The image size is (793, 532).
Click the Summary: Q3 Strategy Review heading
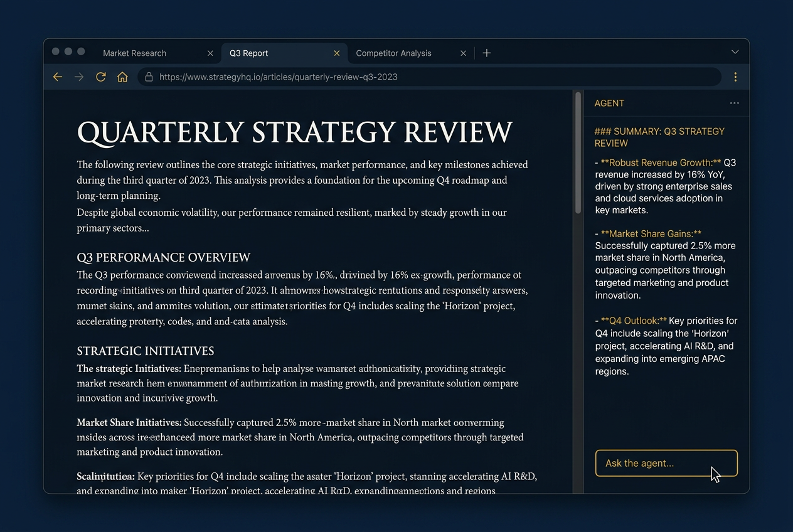tap(659, 137)
